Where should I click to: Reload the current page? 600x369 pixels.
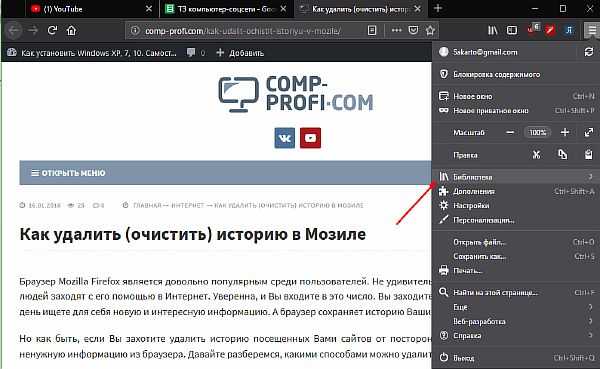(x=52, y=30)
